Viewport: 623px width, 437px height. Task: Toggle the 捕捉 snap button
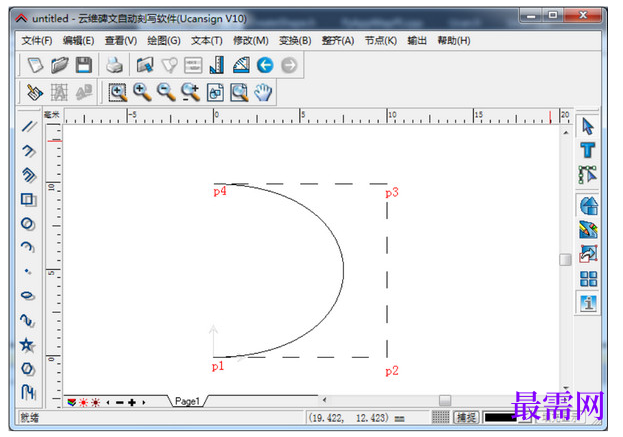click(x=466, y=418)
